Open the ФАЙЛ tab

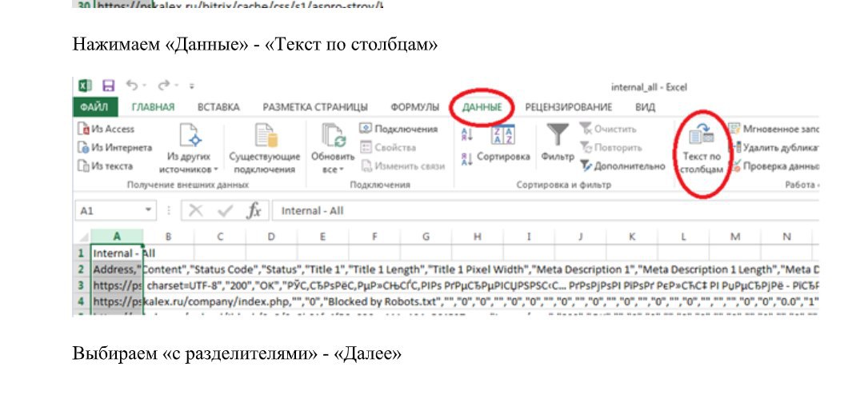94,107
